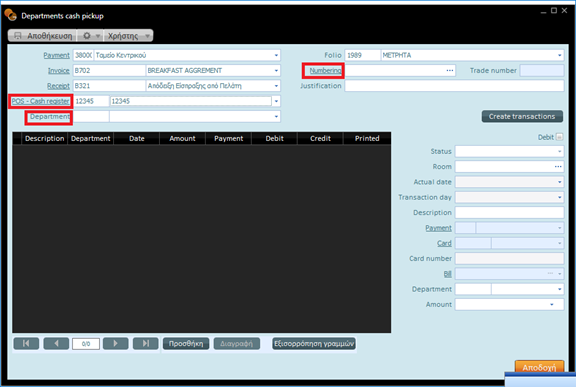Image resolution: width=576 pixels, height=387 pixels.
Task: Toggle the Debit checkbox
Action: [x=559, y=137]
